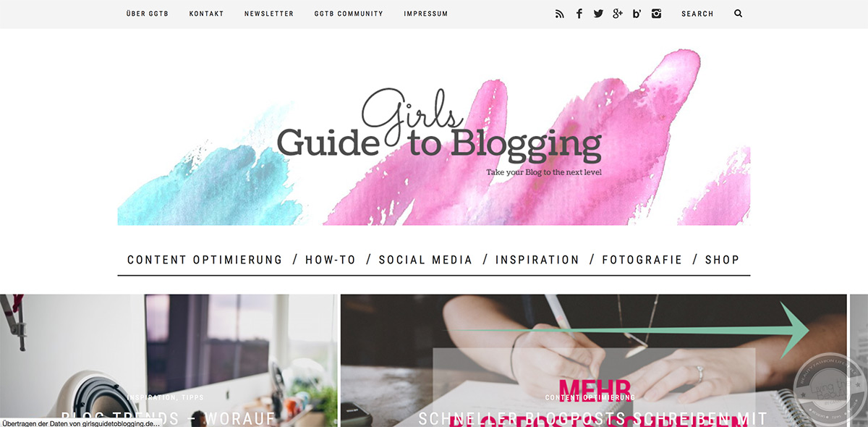Go to the Shop page
The width and height of the screenshot is (868, 427).
point(723,260)
